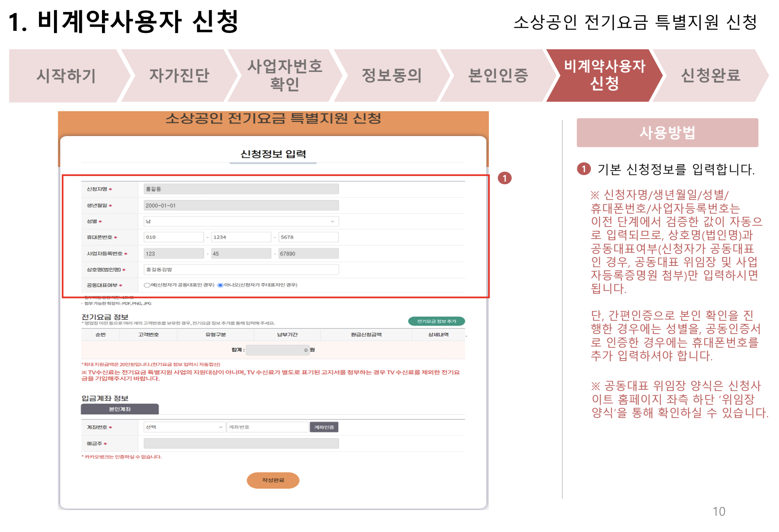Screen dimensions: 779x532
Task: Click the 성별 dropdown chevron arrow
Action: pos(333,221)
